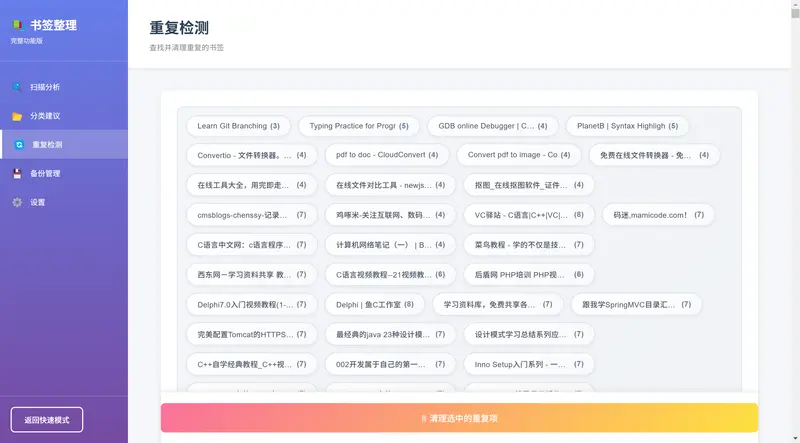Select Typing Practice for Progr (5) chip

pos(359,126)
